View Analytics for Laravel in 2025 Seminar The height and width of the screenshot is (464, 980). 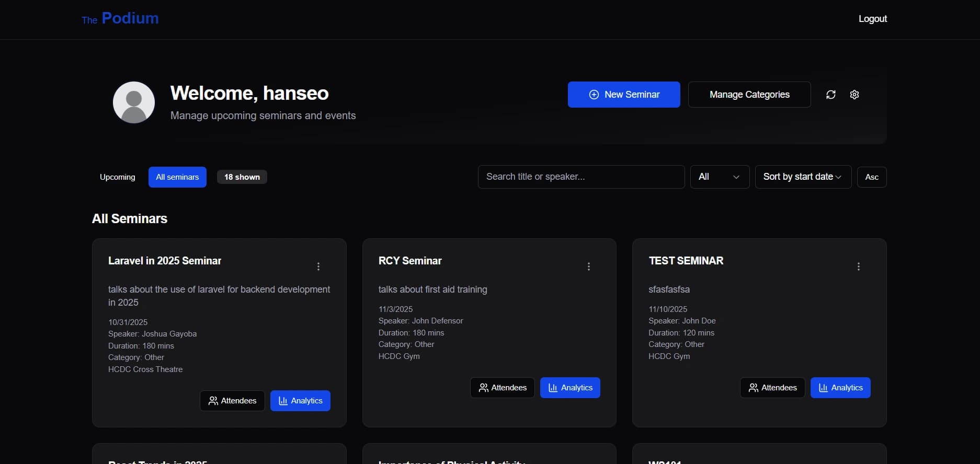(300, 401)
